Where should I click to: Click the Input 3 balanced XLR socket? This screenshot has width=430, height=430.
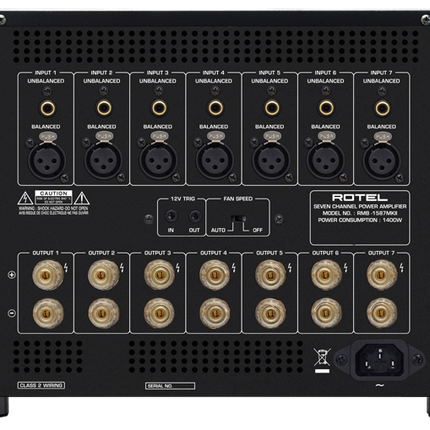(x=158, y=161)
